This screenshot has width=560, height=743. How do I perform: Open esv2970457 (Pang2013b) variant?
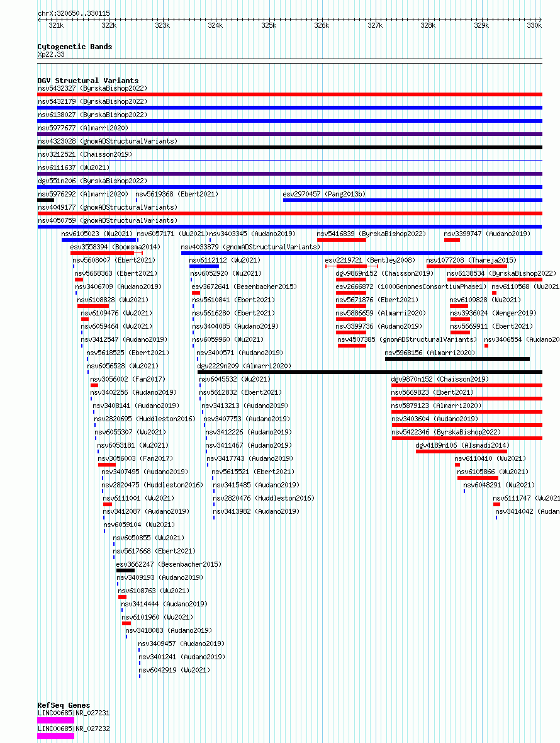(324, 195)
